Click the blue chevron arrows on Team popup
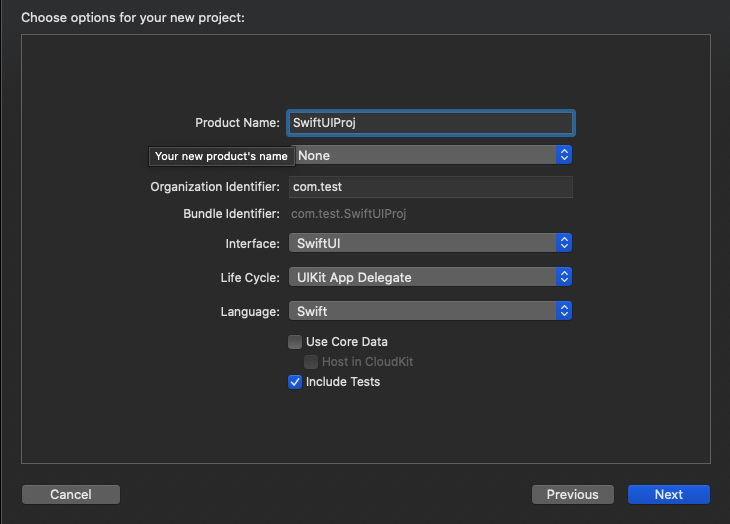Viewport: 730px width, 524px height. [564, 155]
